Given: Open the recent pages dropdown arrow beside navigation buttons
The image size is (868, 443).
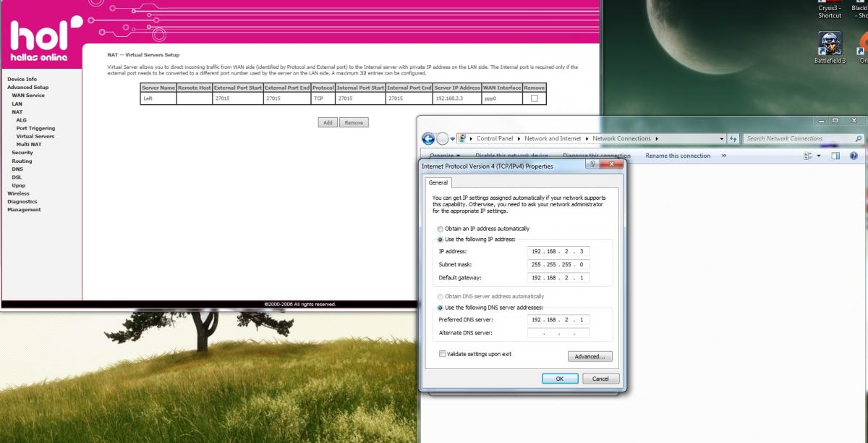Looking at the screenshot, I should (453, 139).
